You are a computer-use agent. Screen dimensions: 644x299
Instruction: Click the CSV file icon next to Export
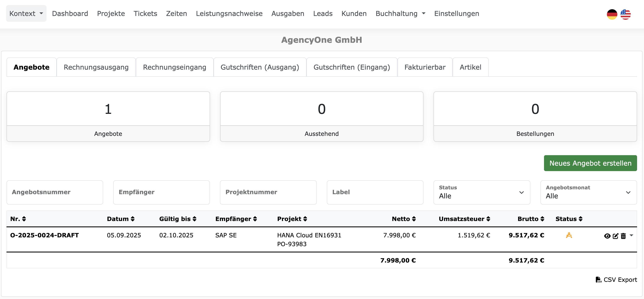(x=598, y=279)
